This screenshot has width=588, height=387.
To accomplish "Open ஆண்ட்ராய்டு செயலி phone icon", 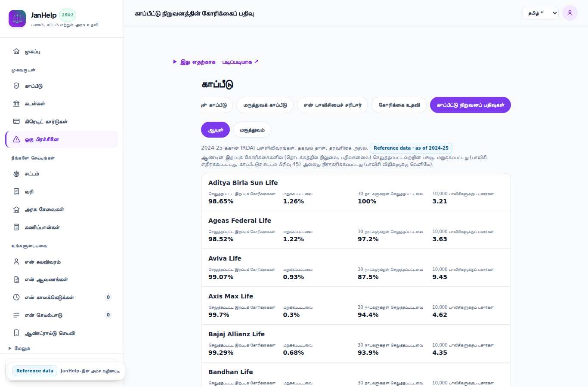I will (16, 333).
